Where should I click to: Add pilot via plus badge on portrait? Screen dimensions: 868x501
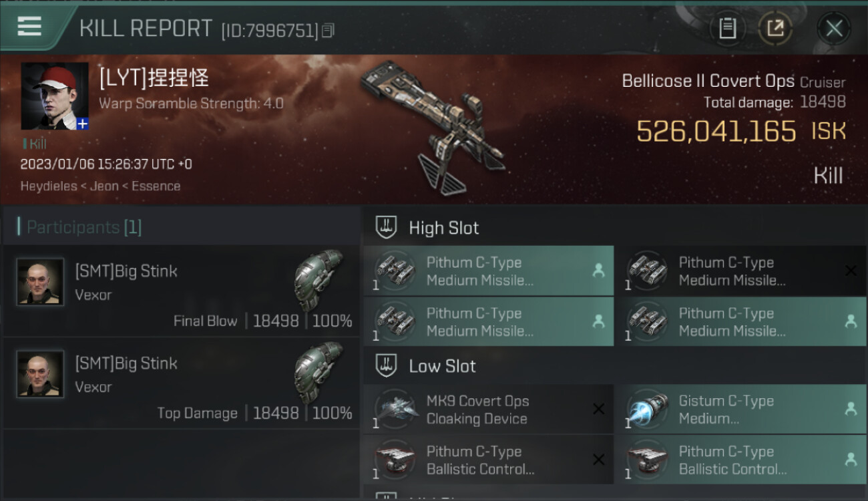click(82, 124)
